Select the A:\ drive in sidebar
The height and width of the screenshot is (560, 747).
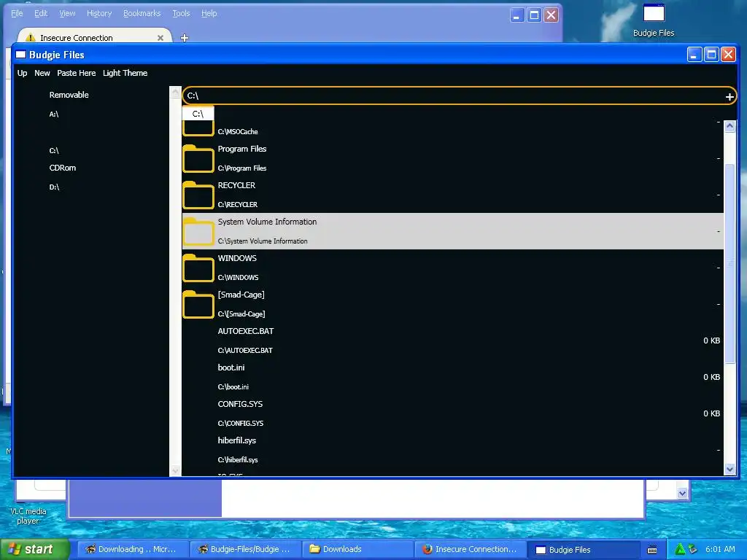click(54, 114)
